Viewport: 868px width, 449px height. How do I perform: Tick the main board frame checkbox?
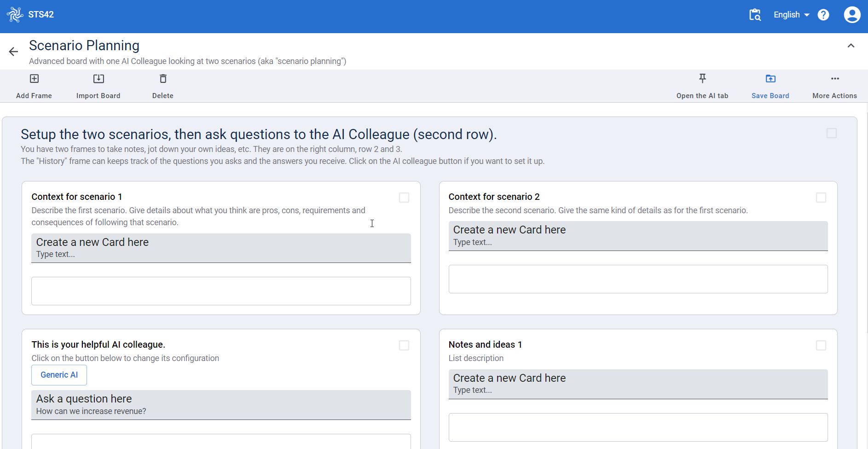pos(832,133)
